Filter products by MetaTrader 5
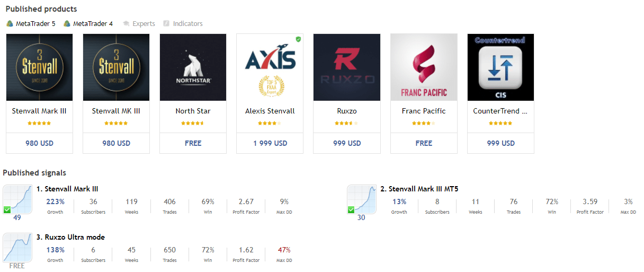This screenshot has width=644, height=272. (x=31, y=24)
